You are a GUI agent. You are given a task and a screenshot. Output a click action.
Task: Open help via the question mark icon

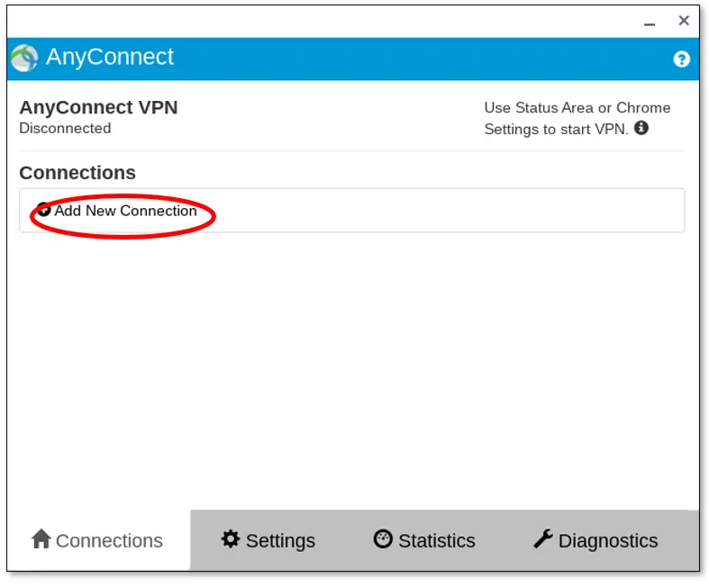pyautogui.click(x=681, y=59)
